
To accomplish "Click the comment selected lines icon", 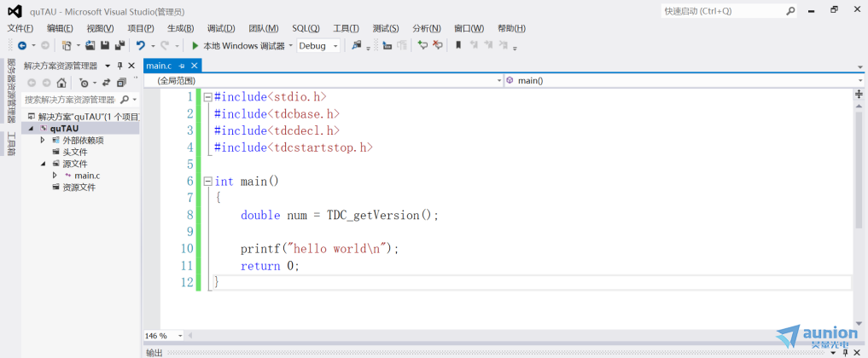I will tap(423, 46).
